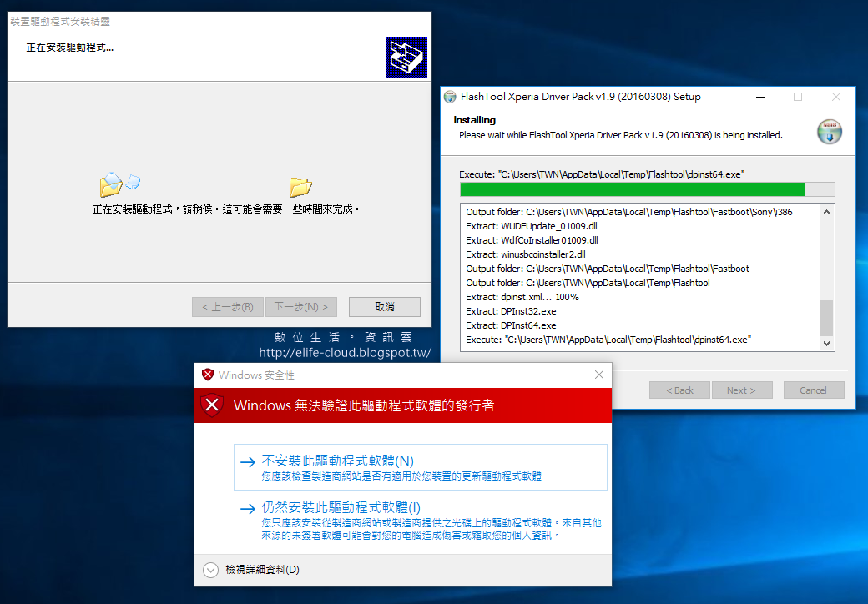Click log line 'Extract: dpinst.xml... 100%'
This screenshot has height=604, width=868.
(x=522, y=297)
